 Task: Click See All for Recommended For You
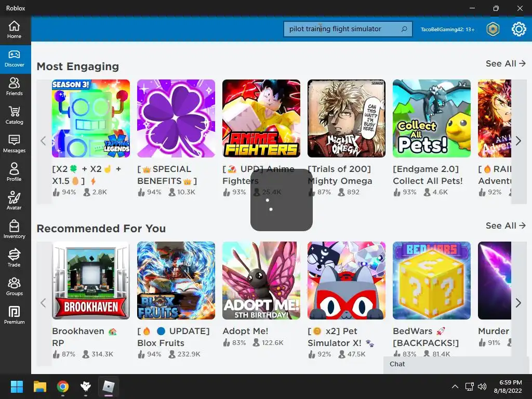pyautogui.click(x=506, y=225)
